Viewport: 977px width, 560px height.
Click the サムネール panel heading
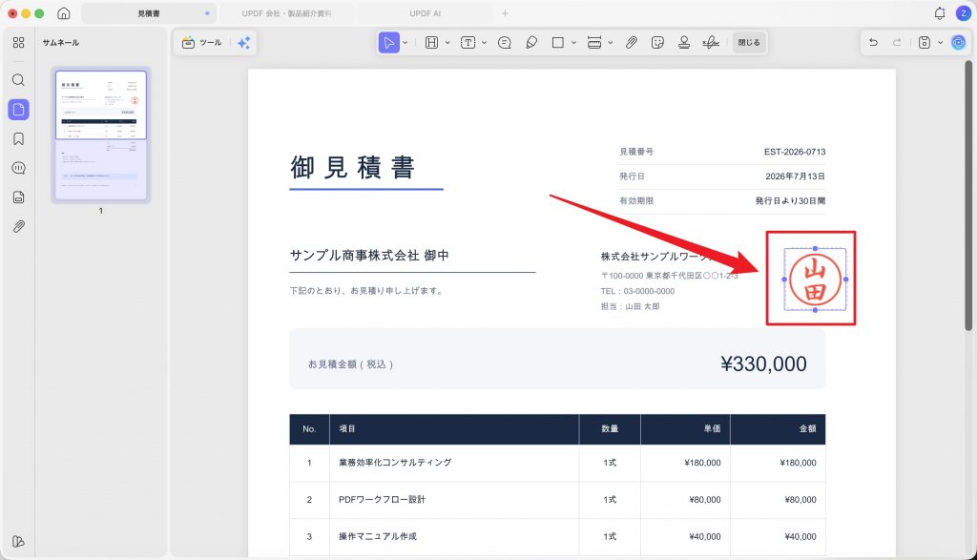click(x=61, y=42)
